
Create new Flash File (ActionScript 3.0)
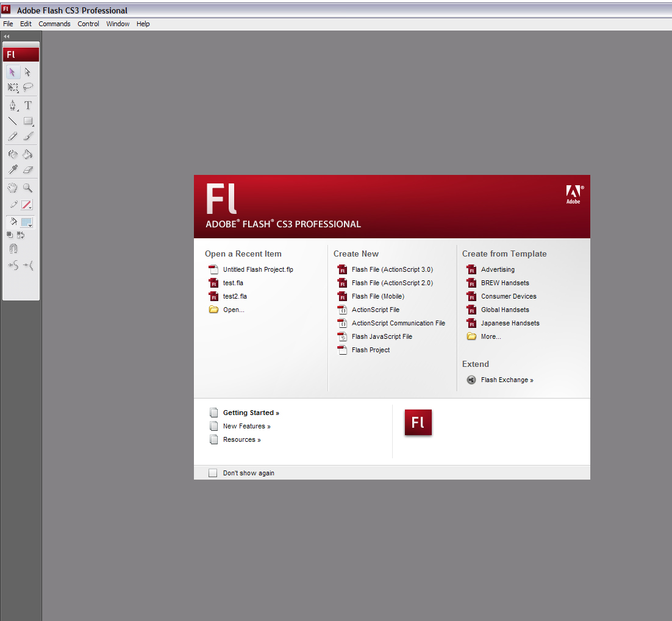coord(385,269)
